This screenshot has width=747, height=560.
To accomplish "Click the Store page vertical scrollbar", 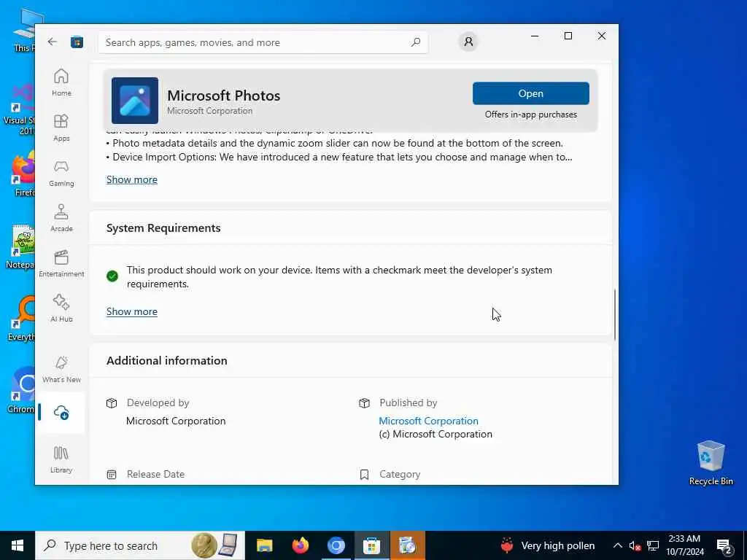I will pos(614,315).
